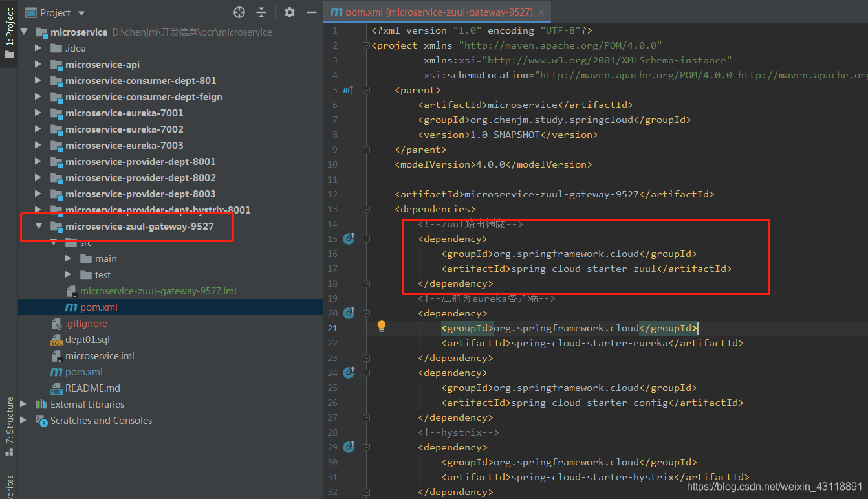Click the Scratches and Consoles icon

tap(41, 421)
